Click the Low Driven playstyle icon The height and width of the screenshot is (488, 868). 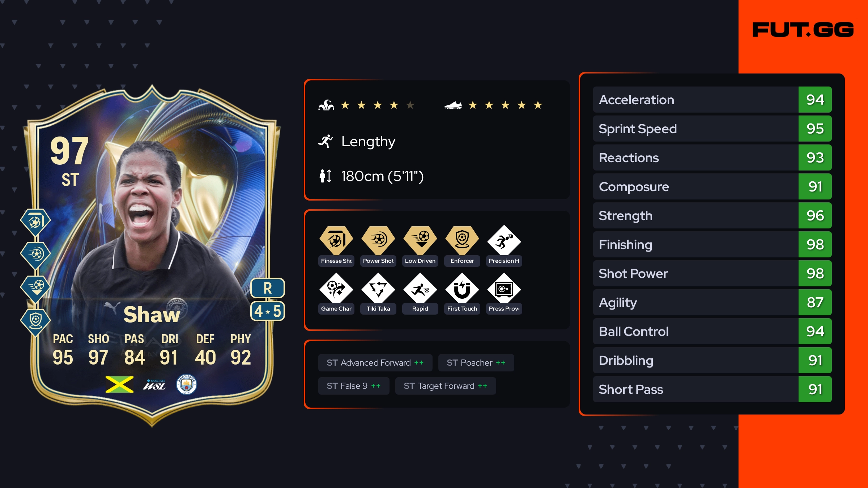pos(420,240)
